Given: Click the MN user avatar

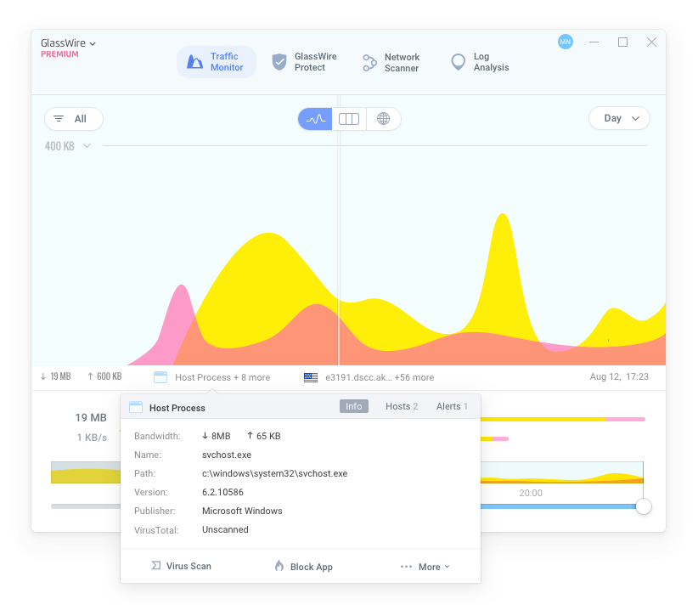Looking at the screenshot, I should (x=566, y=42).
